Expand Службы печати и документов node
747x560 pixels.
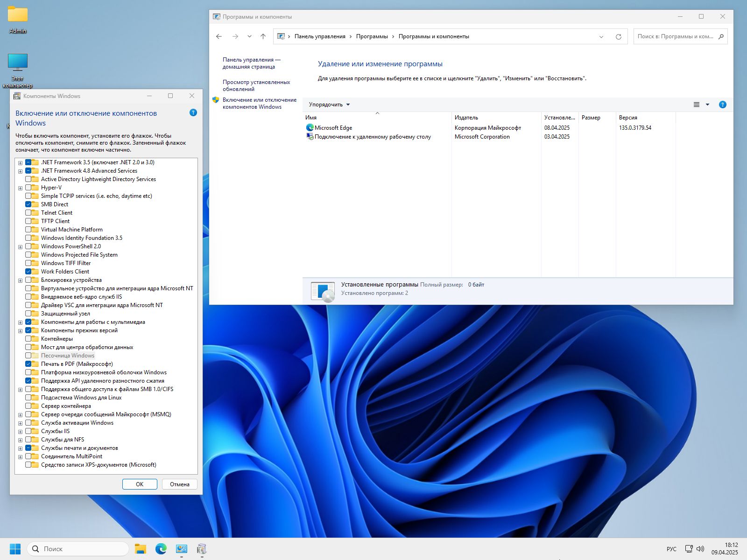click(20, 448)
